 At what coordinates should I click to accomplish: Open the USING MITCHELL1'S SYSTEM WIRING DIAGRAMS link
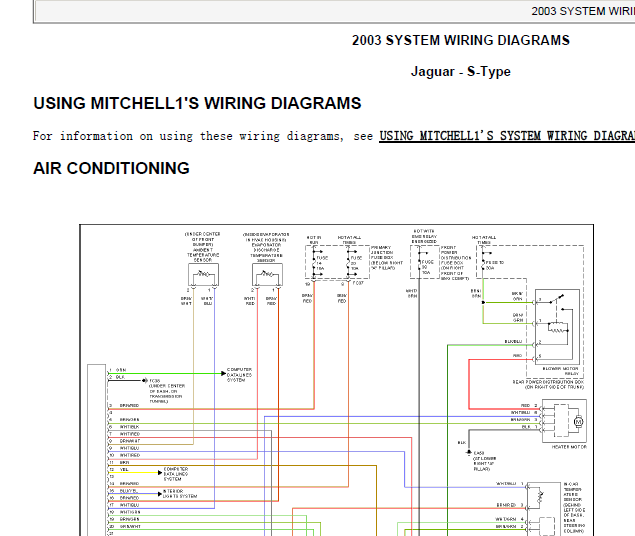tap(507, 136)
